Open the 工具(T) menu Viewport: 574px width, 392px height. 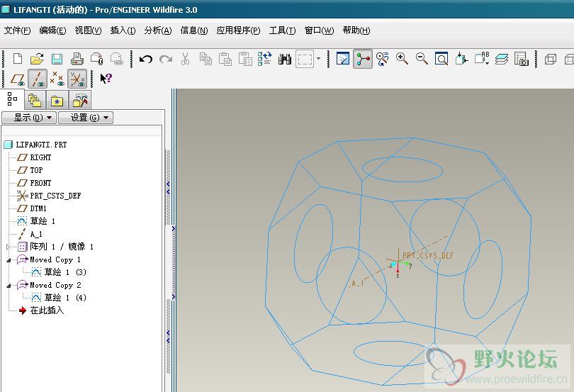(x=282, y=30)
